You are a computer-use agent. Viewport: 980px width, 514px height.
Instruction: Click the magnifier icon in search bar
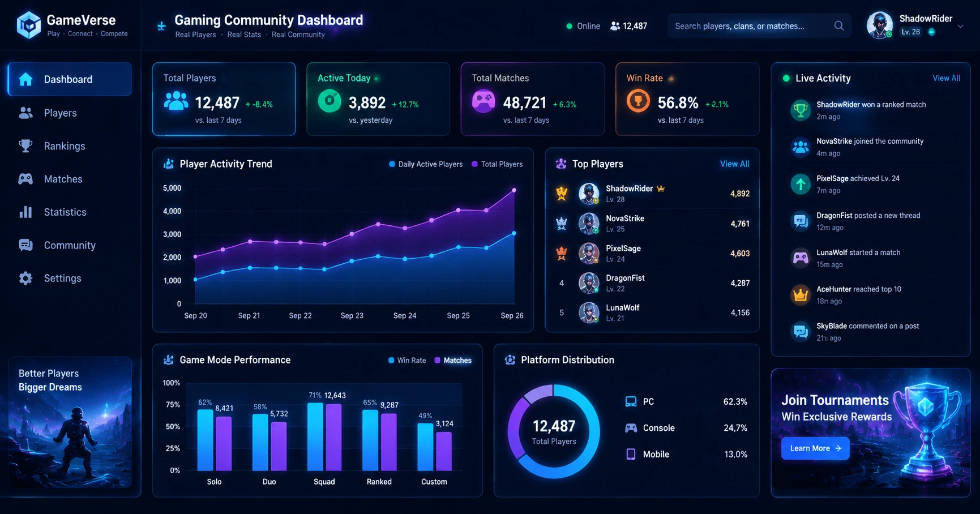[x=839, y=25]
